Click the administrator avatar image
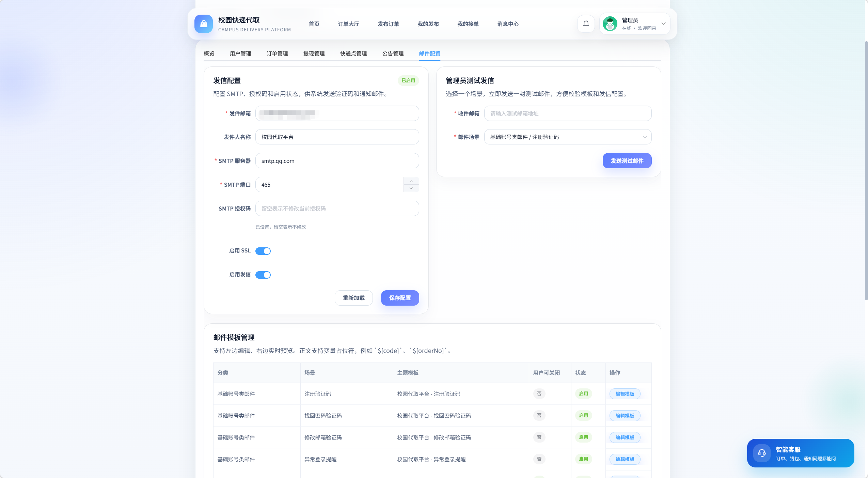 point(610,24)
